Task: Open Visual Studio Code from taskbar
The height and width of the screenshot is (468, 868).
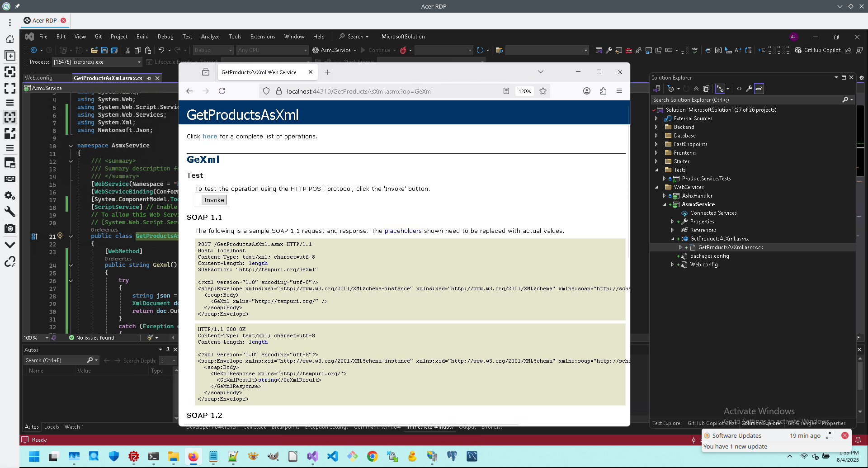Action: 332,456
